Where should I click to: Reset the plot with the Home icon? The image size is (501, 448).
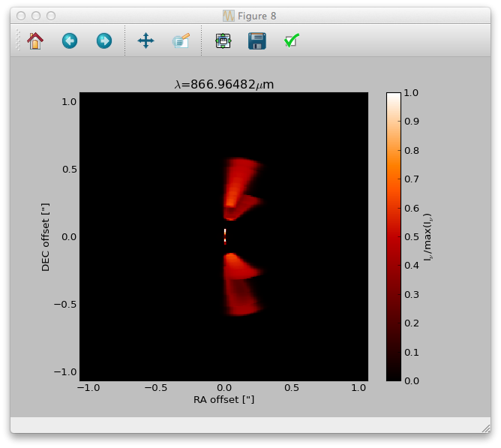pyautogui.click(x=35, y=41)
